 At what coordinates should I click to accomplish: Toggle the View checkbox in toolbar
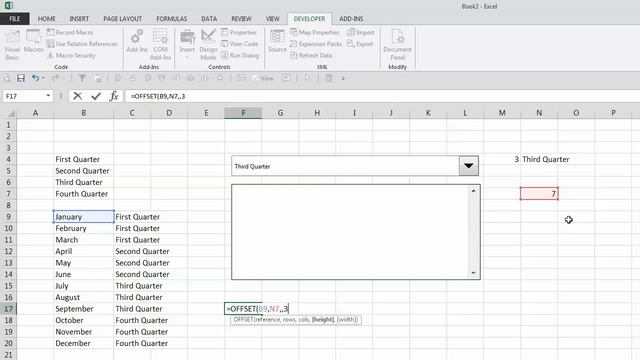[263, 78]
